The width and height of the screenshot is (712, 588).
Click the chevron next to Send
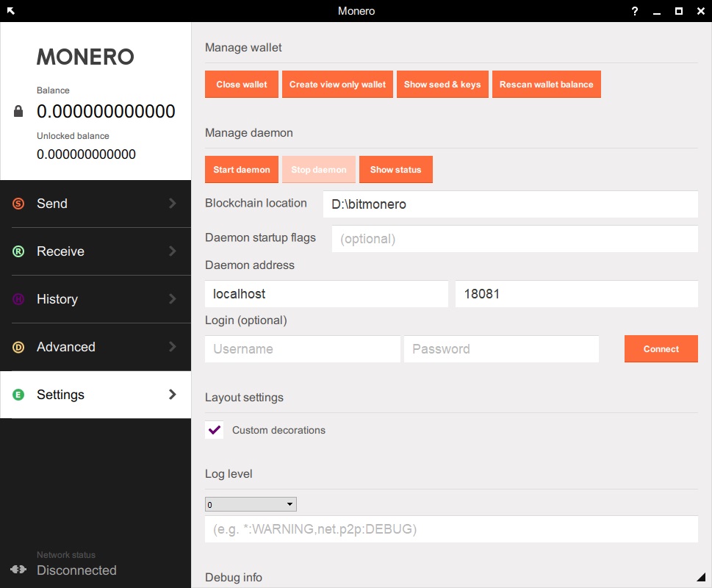tap(173, 204)
